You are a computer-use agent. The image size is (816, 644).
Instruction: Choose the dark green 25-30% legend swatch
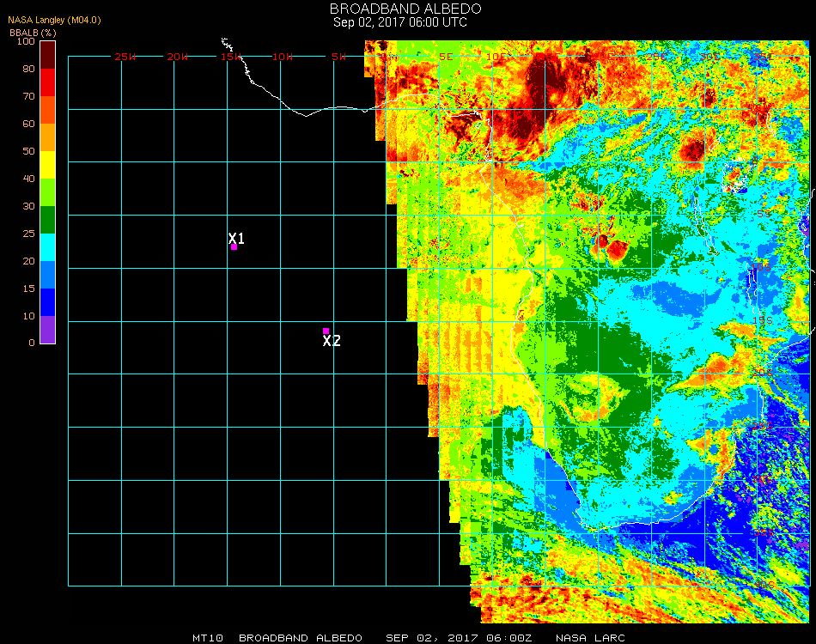point(48,220)
